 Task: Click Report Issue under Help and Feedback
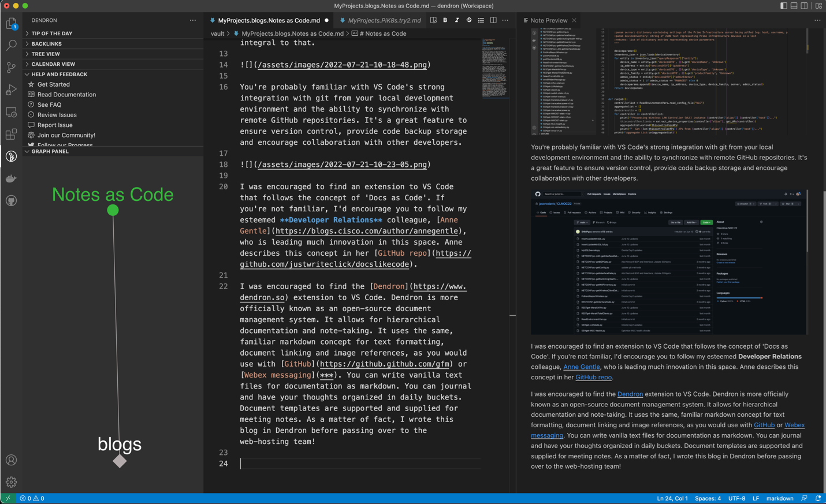[55, 125]
